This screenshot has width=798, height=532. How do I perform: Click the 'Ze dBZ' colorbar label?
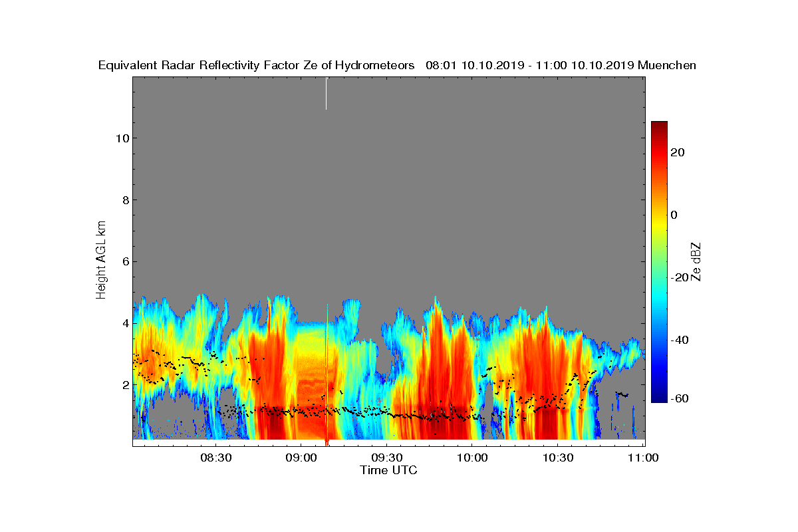696,261
